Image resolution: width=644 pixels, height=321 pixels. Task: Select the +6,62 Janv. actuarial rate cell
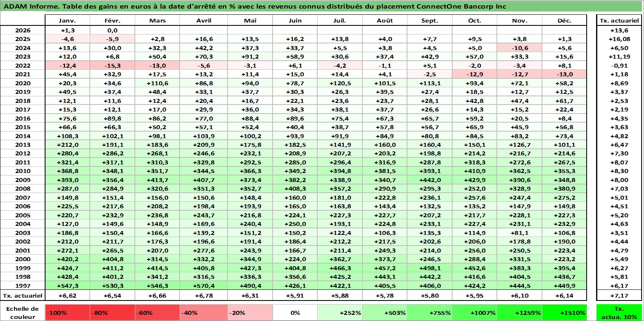click(x=67, y=296)
